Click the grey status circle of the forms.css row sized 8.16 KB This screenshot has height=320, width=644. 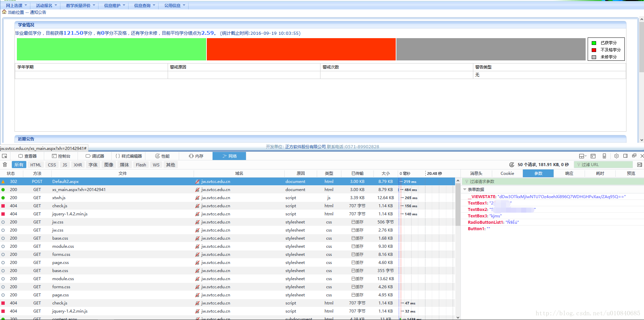3,255
